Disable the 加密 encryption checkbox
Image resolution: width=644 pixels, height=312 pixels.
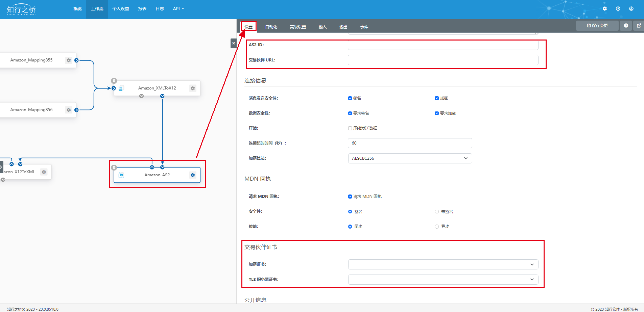(x=437, y=98)
